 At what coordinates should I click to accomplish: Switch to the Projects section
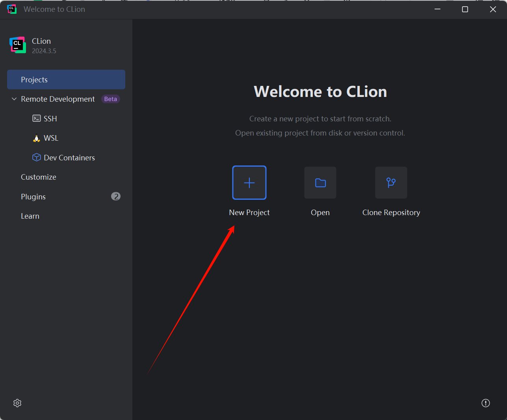pos(34,79)
